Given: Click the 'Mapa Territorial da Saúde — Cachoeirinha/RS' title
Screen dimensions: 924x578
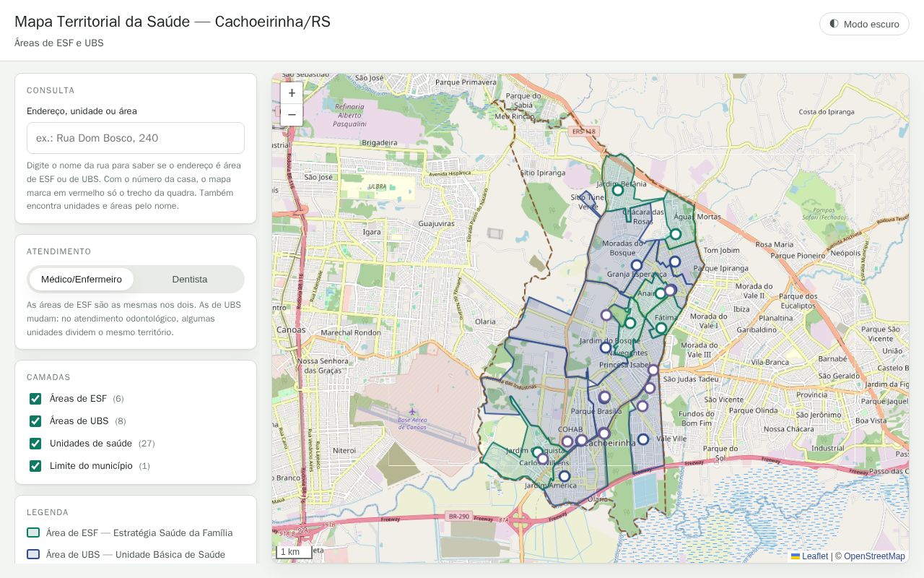Looking at the screenshot, I should click(173, 22).
